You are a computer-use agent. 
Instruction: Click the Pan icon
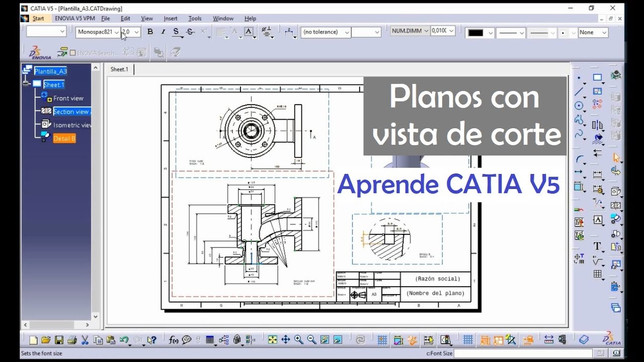[285, 340]
